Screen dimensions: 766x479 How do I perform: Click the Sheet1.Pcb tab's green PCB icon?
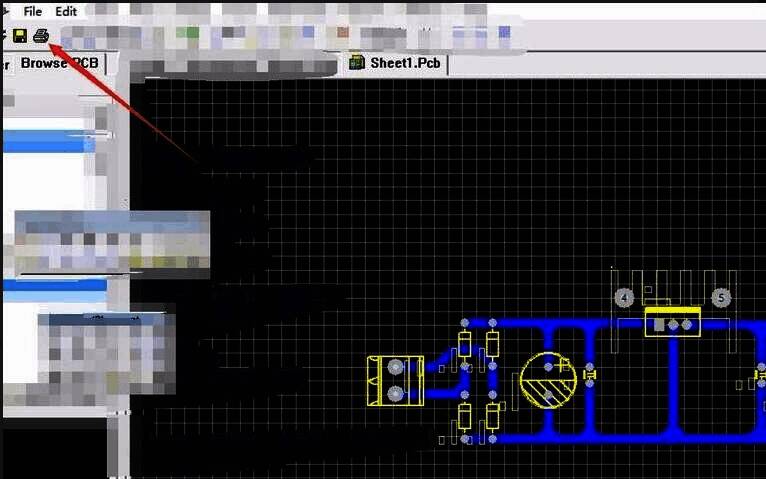pyautogui.click(x=356, y=63)
